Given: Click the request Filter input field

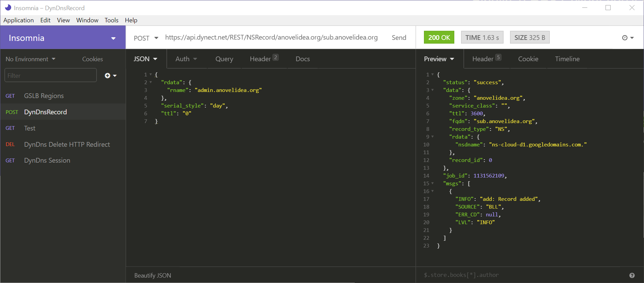Looking at the screenshot, I should [51, 75].
